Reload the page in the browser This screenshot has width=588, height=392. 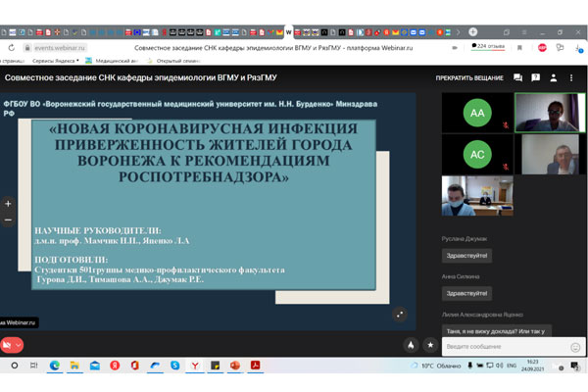tap(12, 48)
